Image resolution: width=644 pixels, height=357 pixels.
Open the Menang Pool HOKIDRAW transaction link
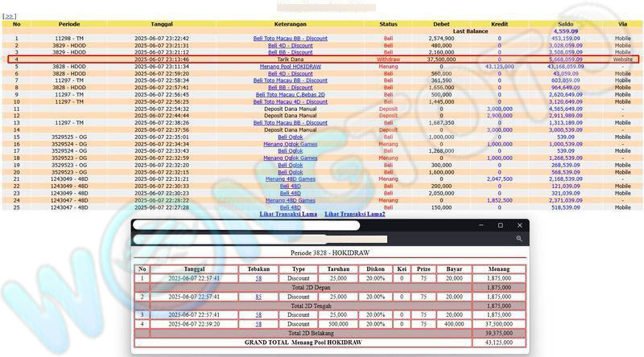(290, 66)
